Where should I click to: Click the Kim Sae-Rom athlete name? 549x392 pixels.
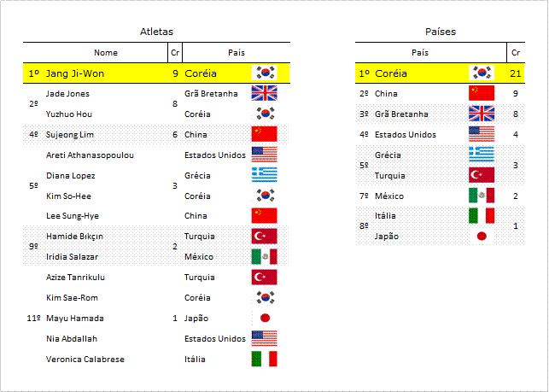click(x=72, y=298)
